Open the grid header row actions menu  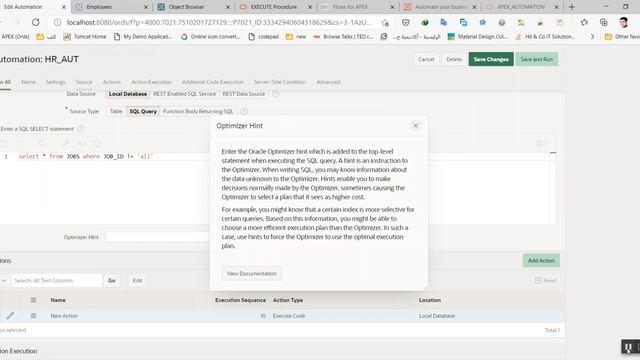(x=33, y=300)
